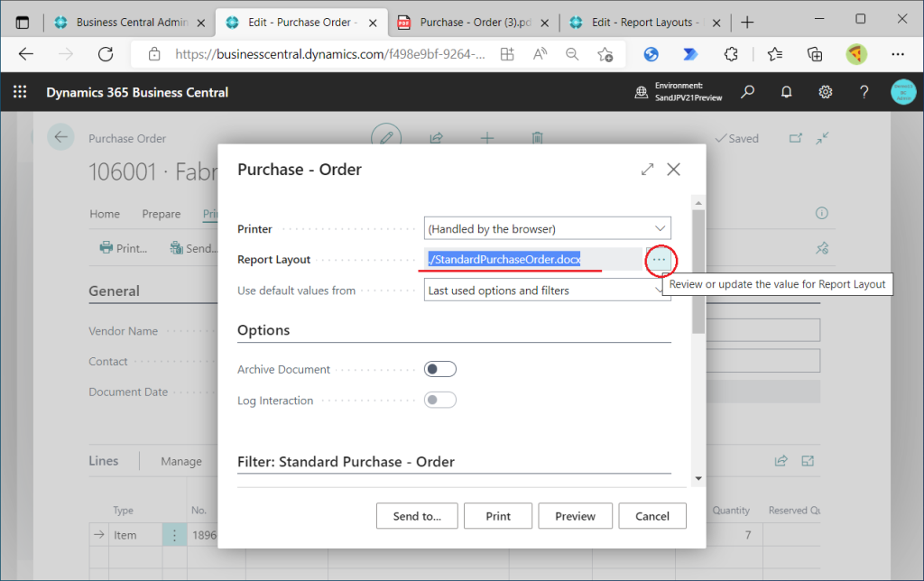Open the user account avatar menu
The image size is (924, 581).
point(903,92)
